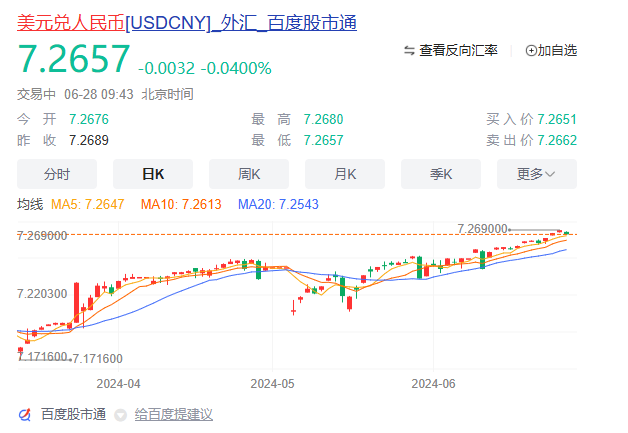Click the trading status text 交易中
The height and width of the screenshot is (433, 628).
pyautogui.click(x=36, y=95)
